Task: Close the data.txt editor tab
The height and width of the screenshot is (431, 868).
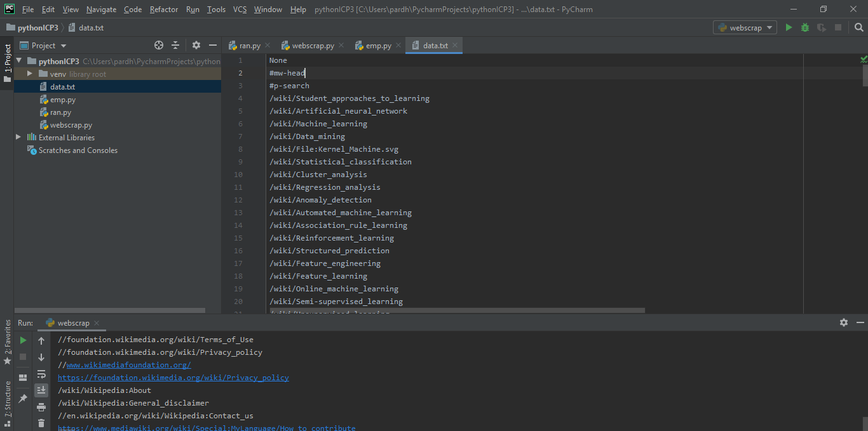Action: point(455,45)
